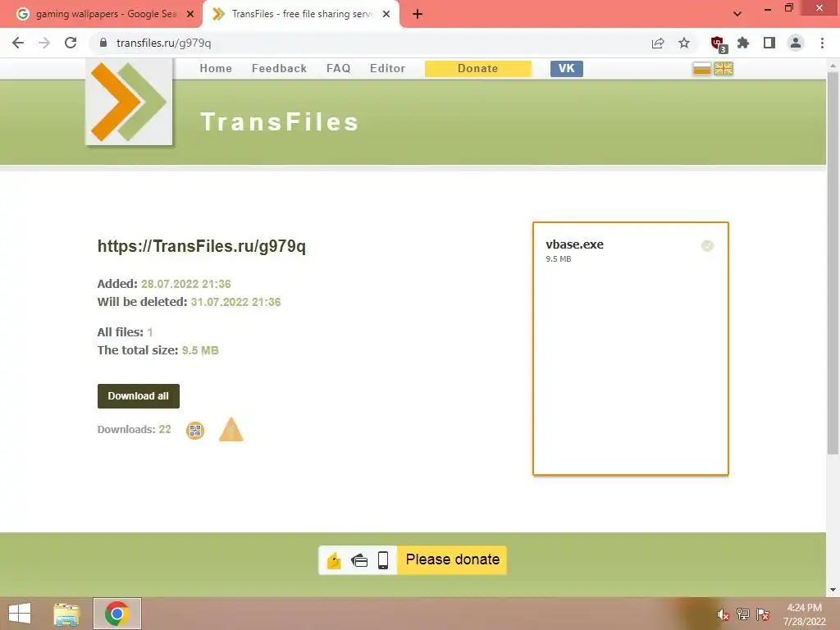Click the Downloads count 22
Image resolution: width=840 pixels, height=630 pixels.
point(164,430)
